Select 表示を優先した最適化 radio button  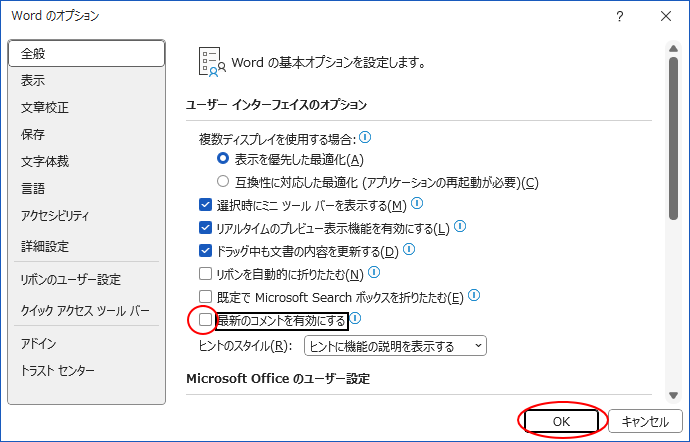[x=223, y=158]
